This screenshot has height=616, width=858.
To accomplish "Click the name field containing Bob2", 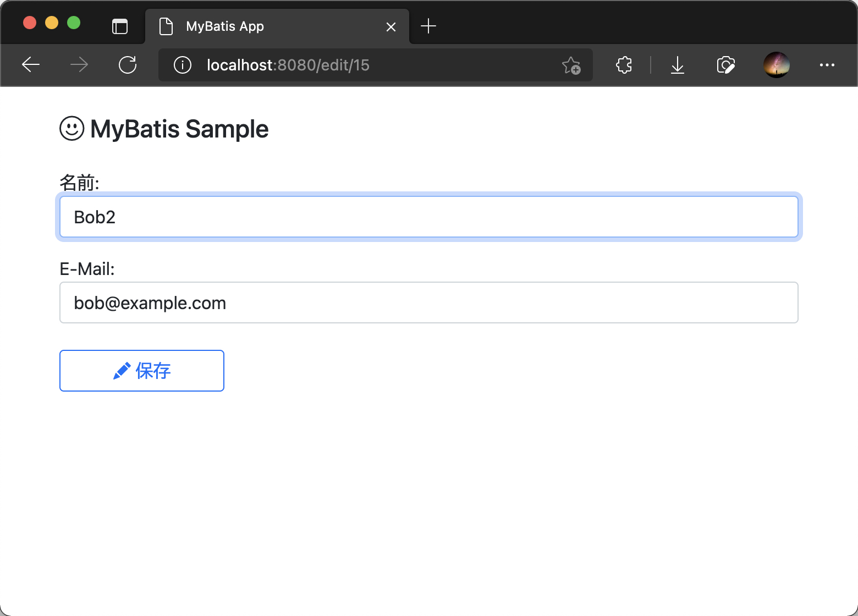I will point(429,217).
